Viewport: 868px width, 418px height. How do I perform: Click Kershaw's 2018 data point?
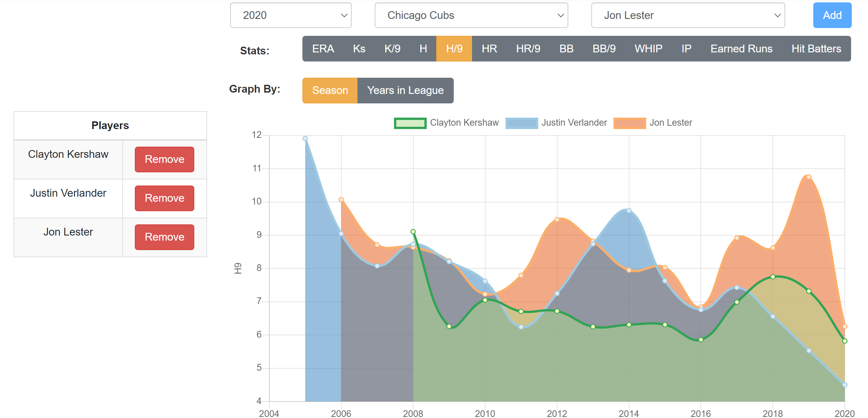773,277
